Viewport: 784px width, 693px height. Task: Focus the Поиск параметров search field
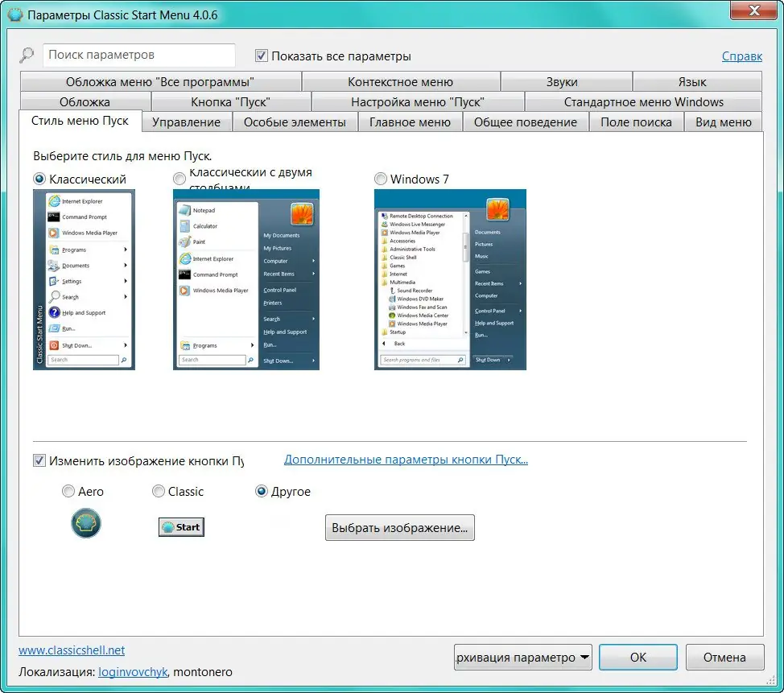pyautogui.click(x=139, y=55)
